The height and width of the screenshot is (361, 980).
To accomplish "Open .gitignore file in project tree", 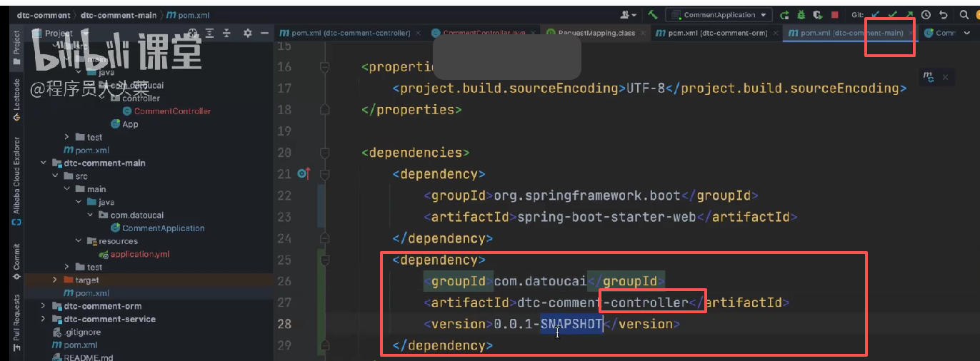I will tap(77, 332).
